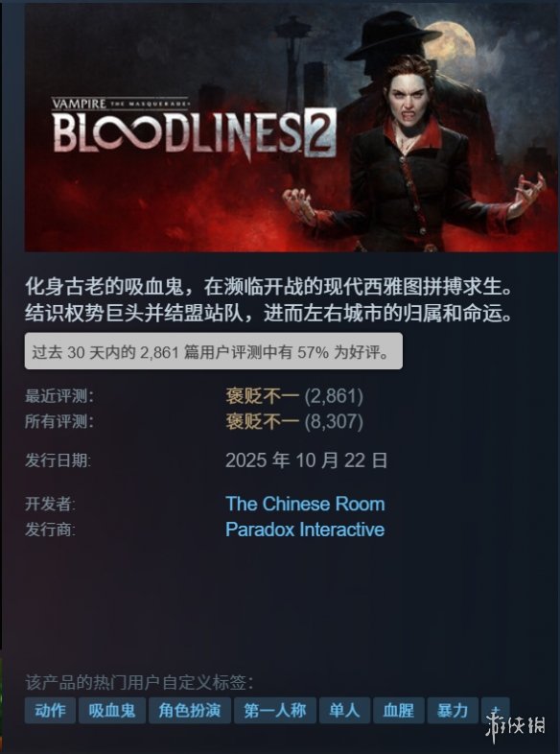Click the 最近评测 label

(59, 397)
